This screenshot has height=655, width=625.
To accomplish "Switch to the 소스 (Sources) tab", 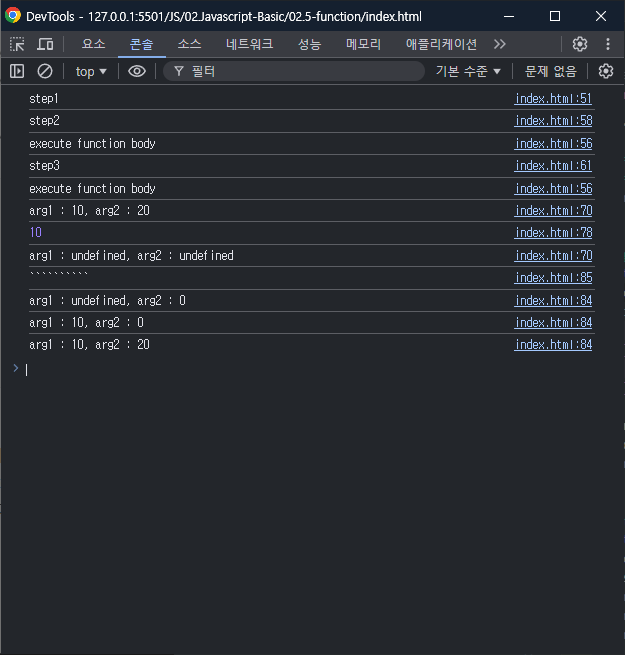I will coord(190,44).
